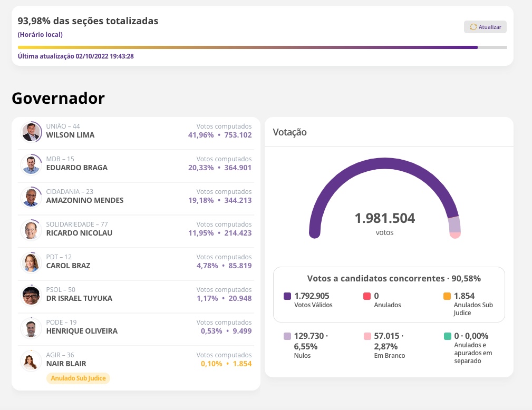Click the Anulado Sub Judice badge
This screenshot has height=410, width=532.
[78, 378]
